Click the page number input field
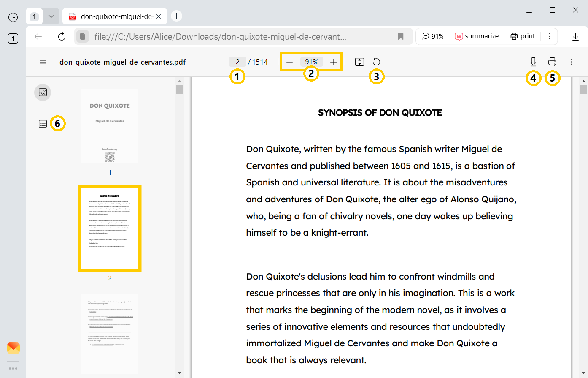Image resolution: width=588 pixels, height=378 pixels. [x=237, y=62]
